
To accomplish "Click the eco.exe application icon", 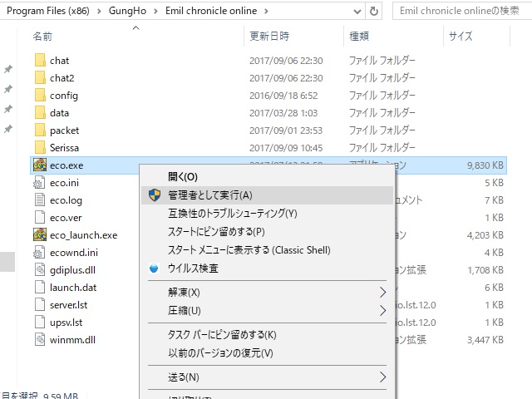I will coord(40,165).
